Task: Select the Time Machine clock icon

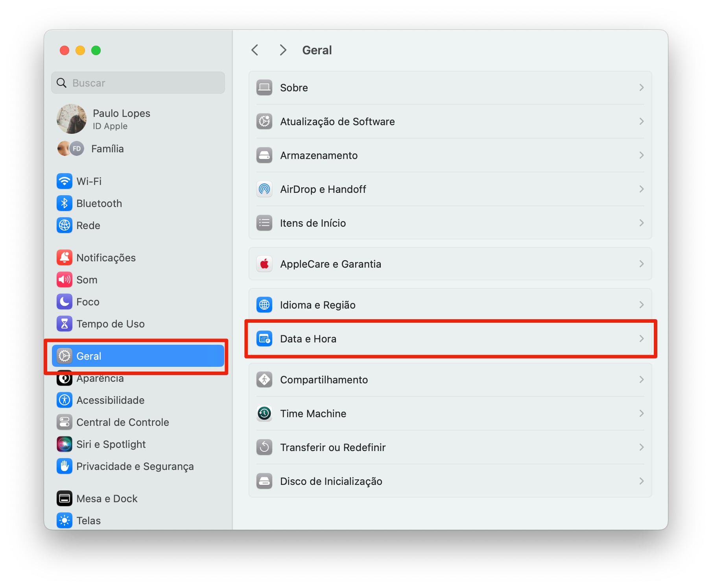Action: tap(264, 413)
